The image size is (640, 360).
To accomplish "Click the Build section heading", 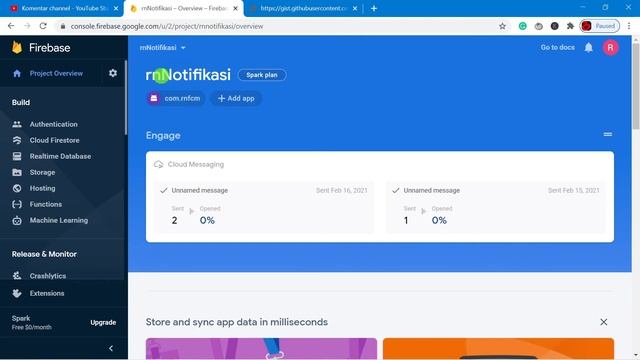I will [x=21, y=102].
